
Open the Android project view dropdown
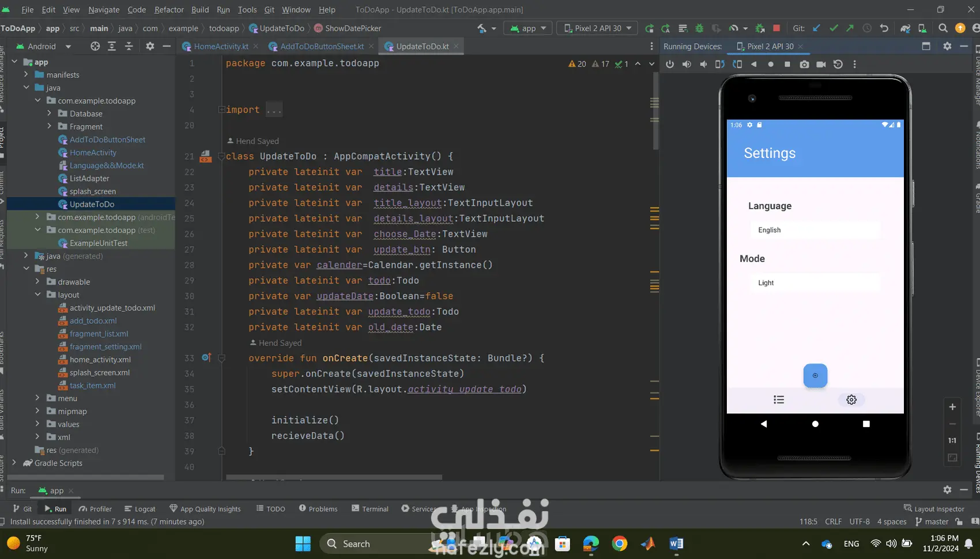pyautogui.click(x=44, y=46)
